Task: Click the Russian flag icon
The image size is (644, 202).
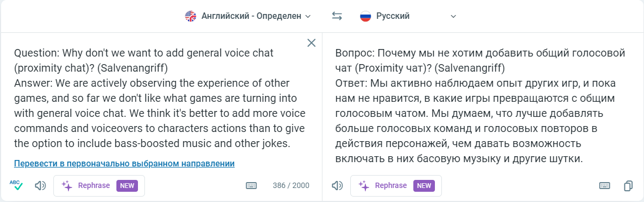Action: tap(365, 16)
